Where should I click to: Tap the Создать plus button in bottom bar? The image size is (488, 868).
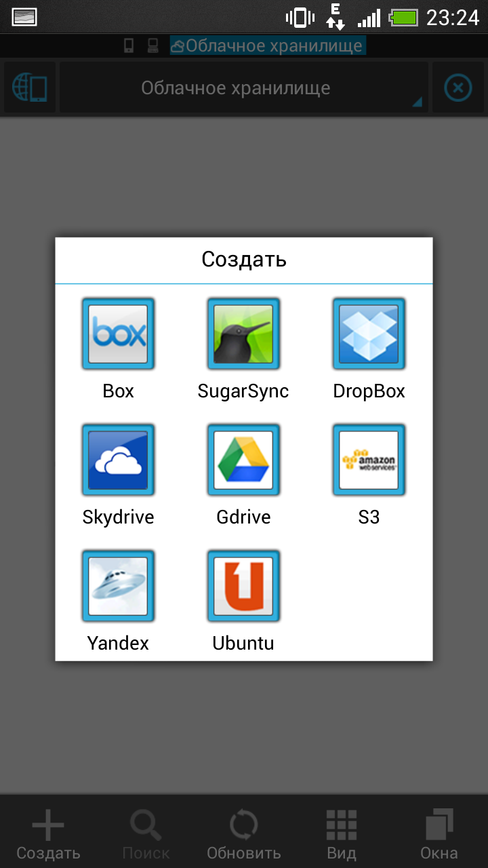point(48,835)
